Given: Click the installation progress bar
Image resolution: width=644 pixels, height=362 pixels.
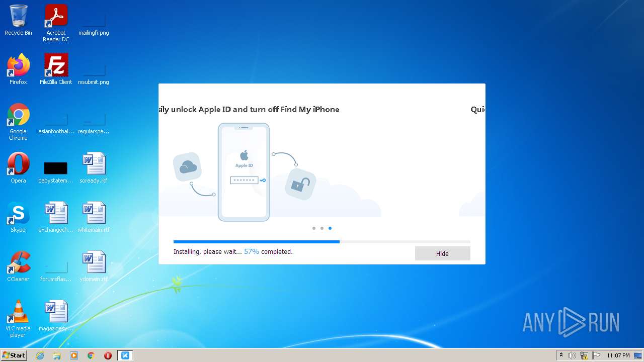Looking at the screenshot, I should [322, 242].
